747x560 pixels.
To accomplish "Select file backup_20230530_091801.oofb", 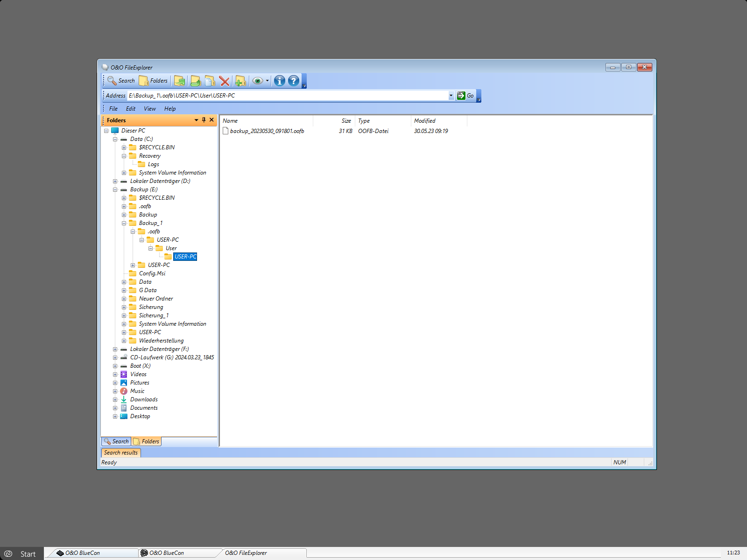I will (267, 131).
